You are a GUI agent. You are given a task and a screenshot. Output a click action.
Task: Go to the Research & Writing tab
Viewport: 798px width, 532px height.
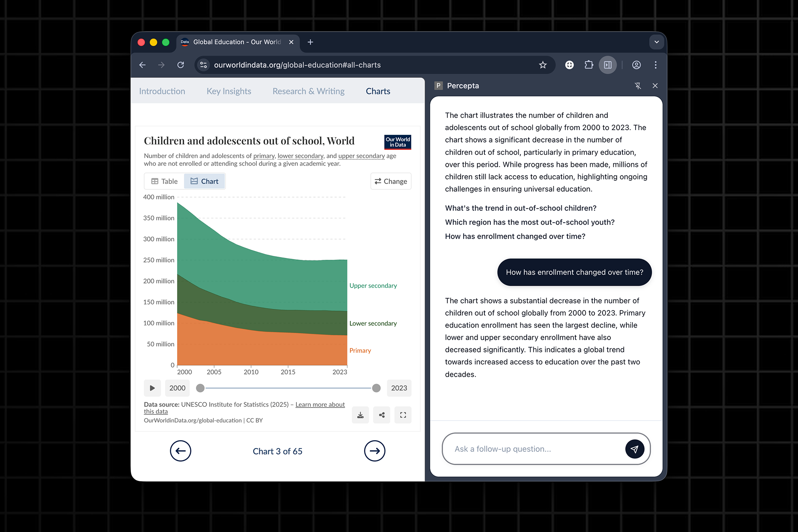308,91
